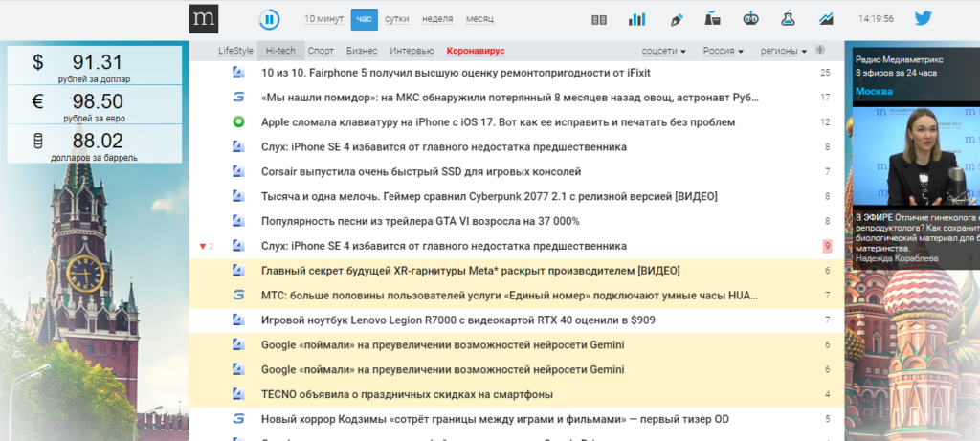Click source icon of Кодзима horror row
This screenshot has width=980, height=441.
click(x=238, y=419)
